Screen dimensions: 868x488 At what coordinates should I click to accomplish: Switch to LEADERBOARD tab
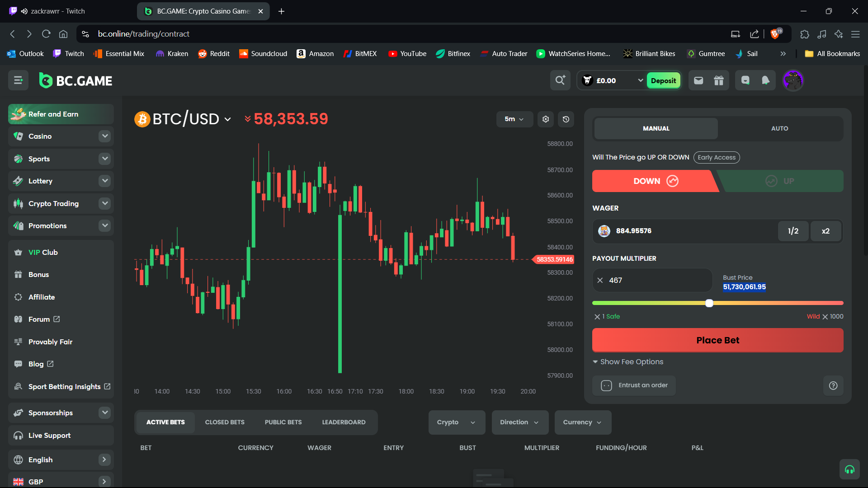point(344,422)
